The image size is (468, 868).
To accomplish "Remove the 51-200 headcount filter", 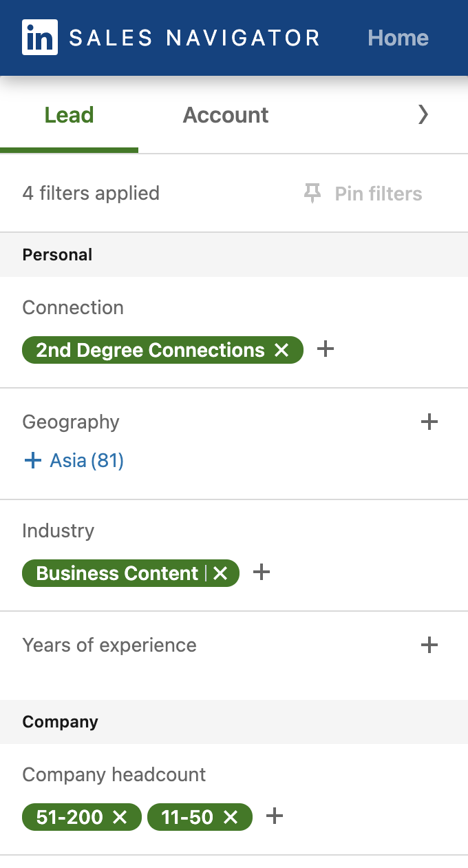I will point(120,817).
